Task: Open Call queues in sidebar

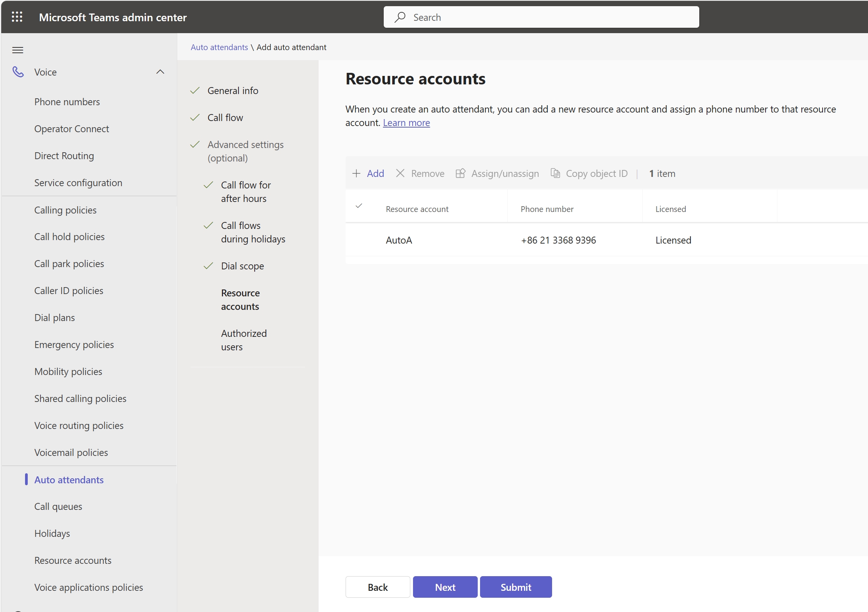Action: coord(58,506)
